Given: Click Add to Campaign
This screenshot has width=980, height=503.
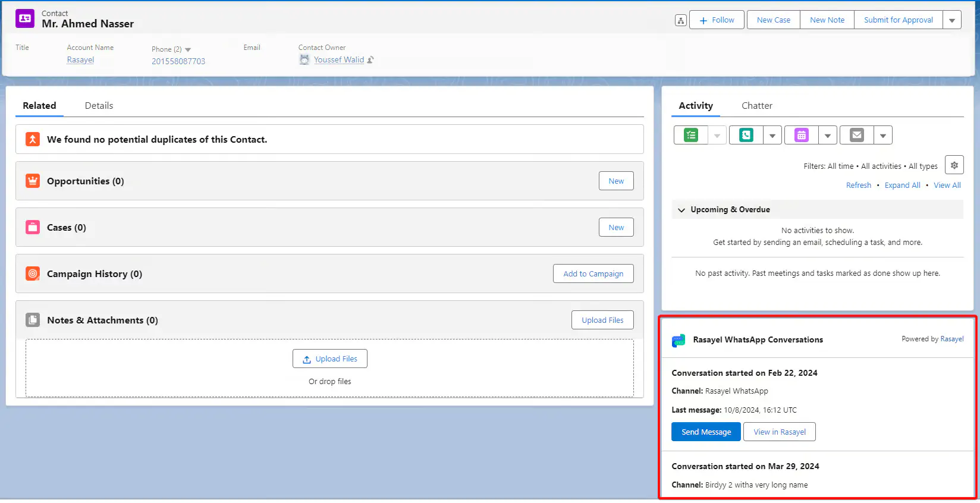Looking at the screenshot, I should (x=593, y=273).
